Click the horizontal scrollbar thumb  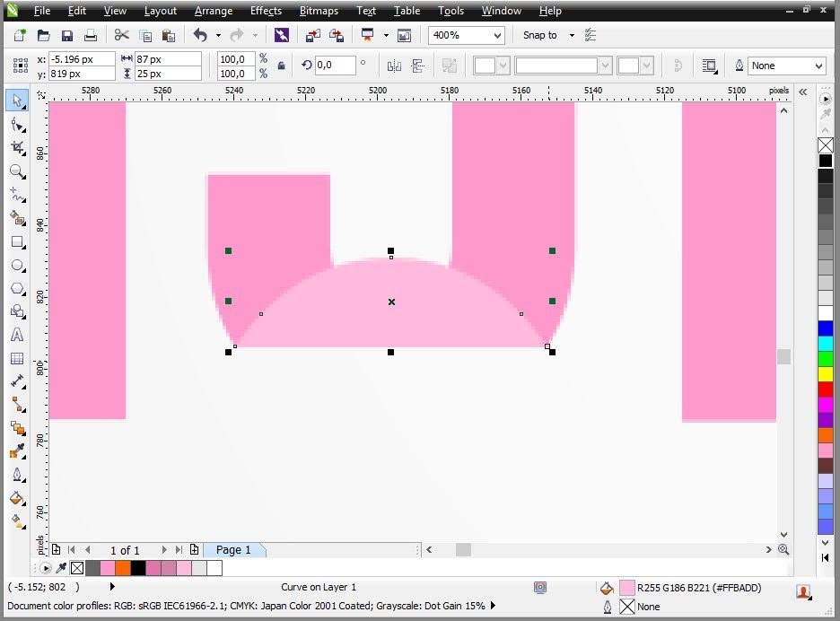point(463,549)
